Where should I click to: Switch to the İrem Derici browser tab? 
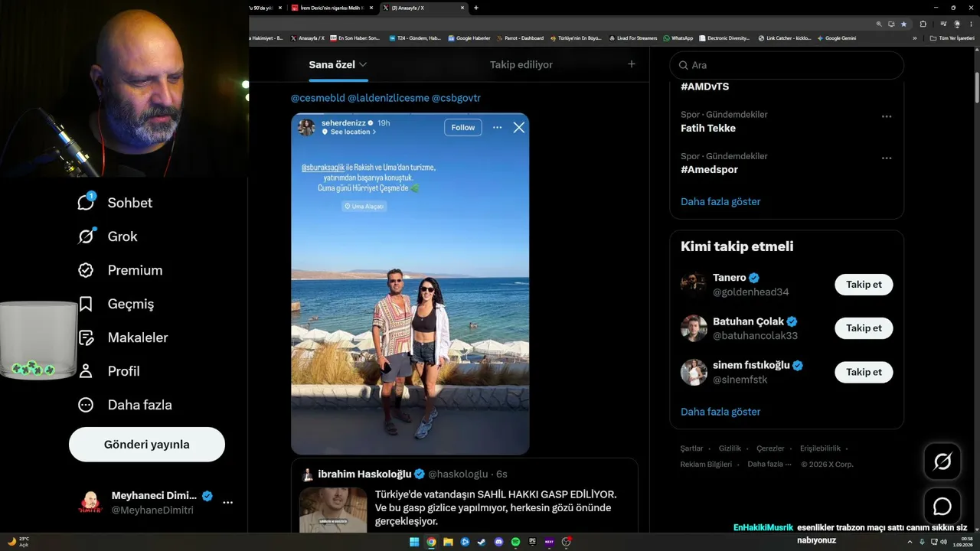332,8
